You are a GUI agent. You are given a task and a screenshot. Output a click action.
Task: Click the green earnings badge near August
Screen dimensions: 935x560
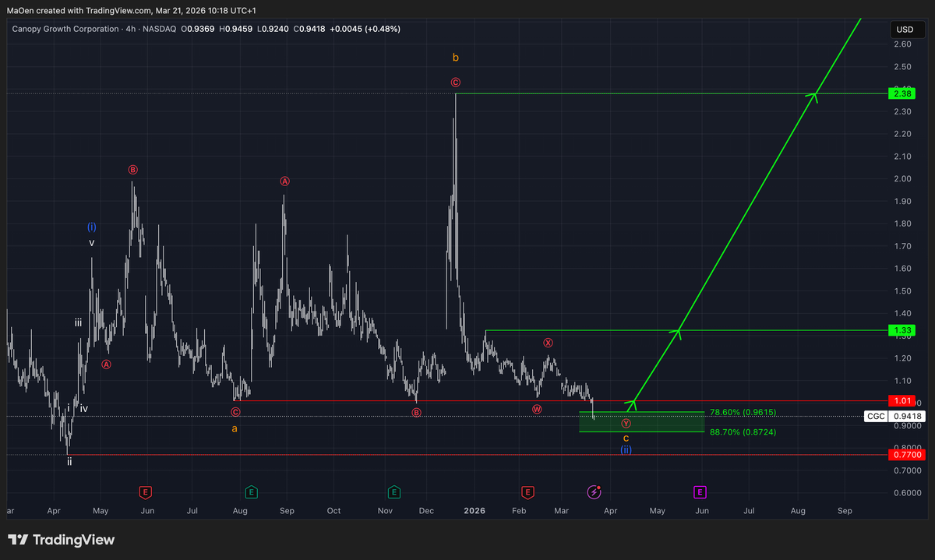tap(251, 492)
